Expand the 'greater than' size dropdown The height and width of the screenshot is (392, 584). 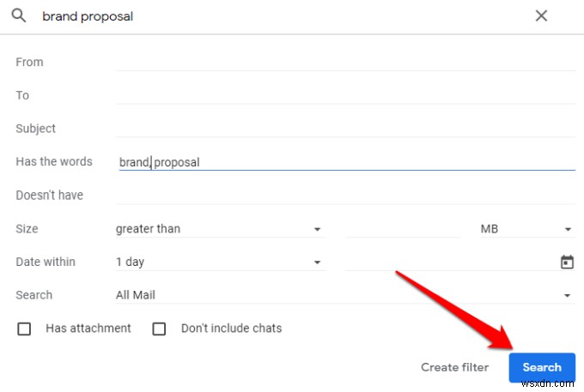coord(221,229)
